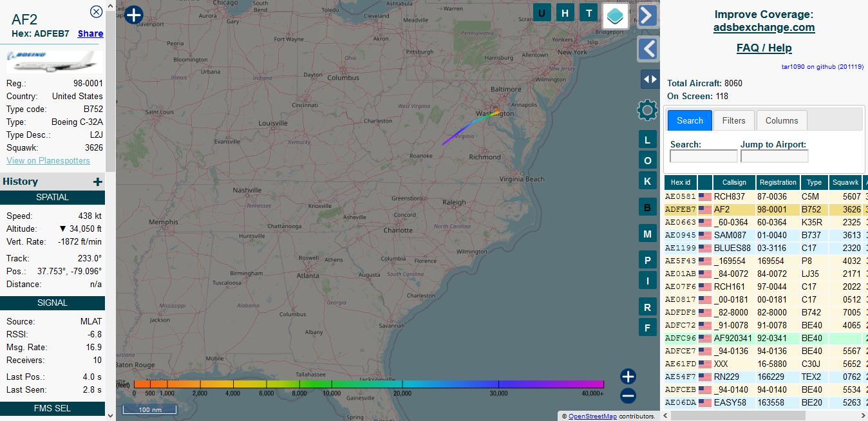Click the F map button
Viewport: 868px width, 421px height.
tap(647, 327)
